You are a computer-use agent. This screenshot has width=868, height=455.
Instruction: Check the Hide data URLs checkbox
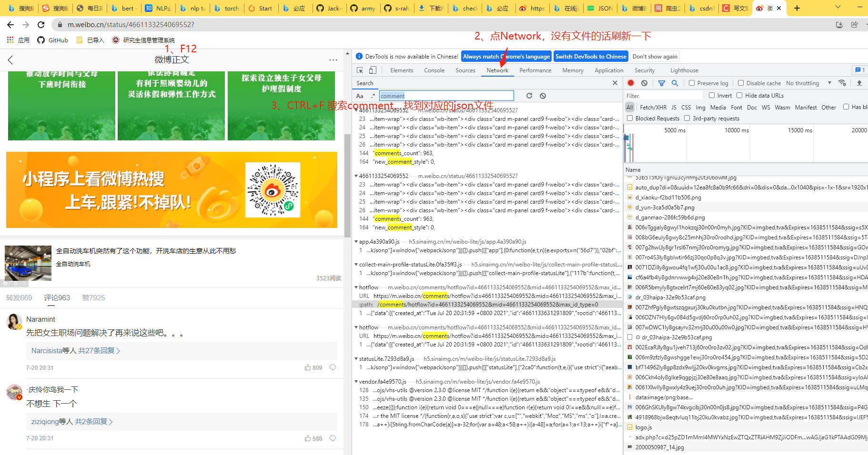click(x=739, y=95)
